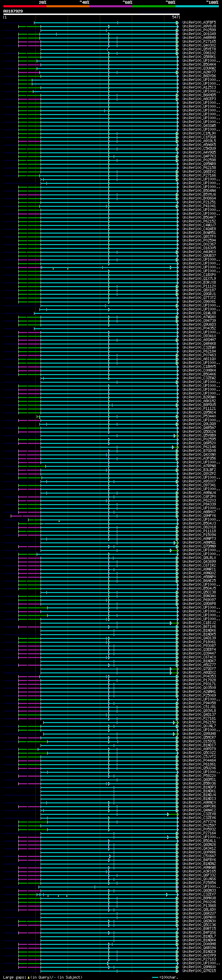Select the UniRef100_A9RWJ4 label

pos(199,493)
